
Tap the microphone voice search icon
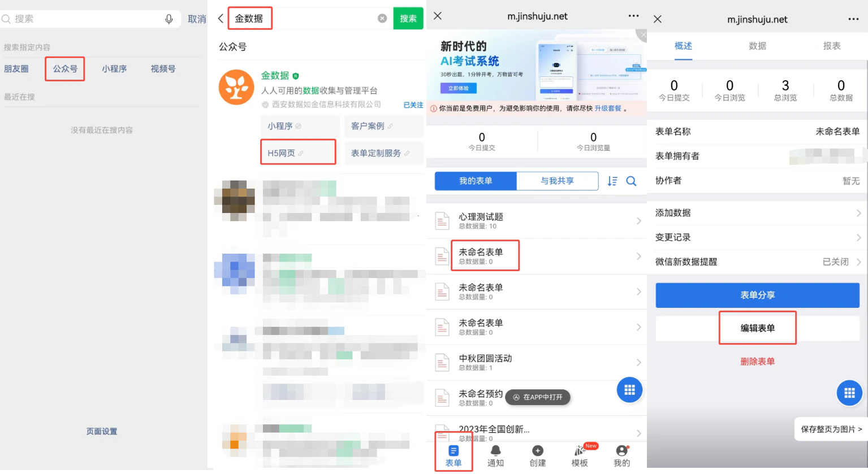(169, 19)
